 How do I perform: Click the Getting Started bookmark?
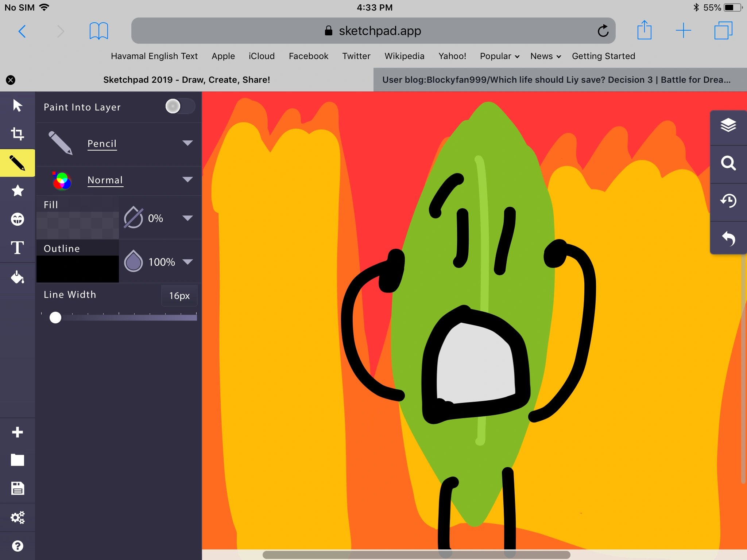[603, 56]
